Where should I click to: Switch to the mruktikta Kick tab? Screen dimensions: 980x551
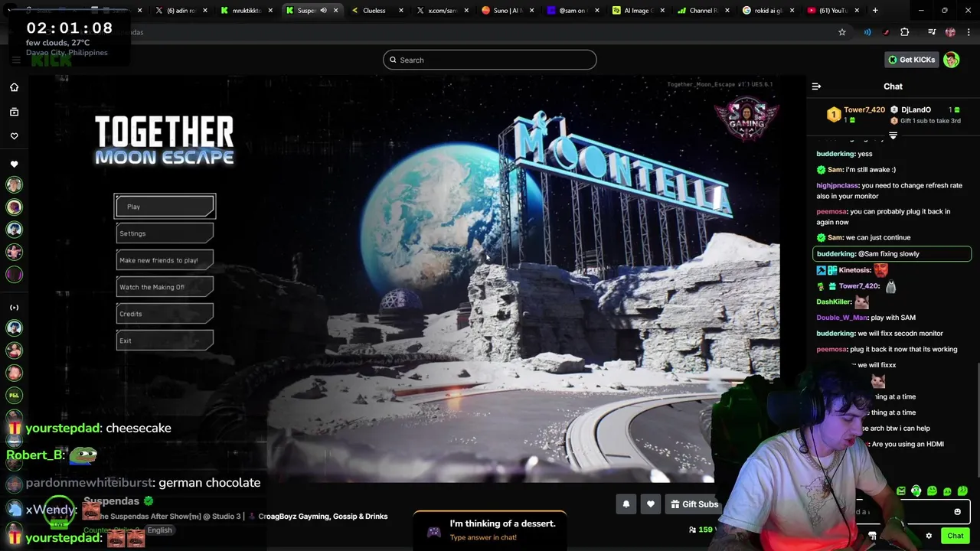[x=246, y=11]
